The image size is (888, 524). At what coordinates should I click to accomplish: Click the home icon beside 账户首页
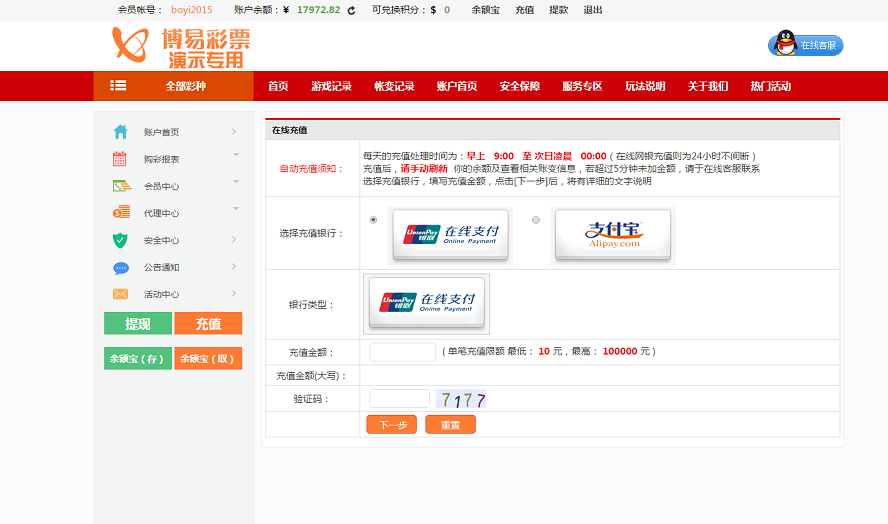(121, 132)
